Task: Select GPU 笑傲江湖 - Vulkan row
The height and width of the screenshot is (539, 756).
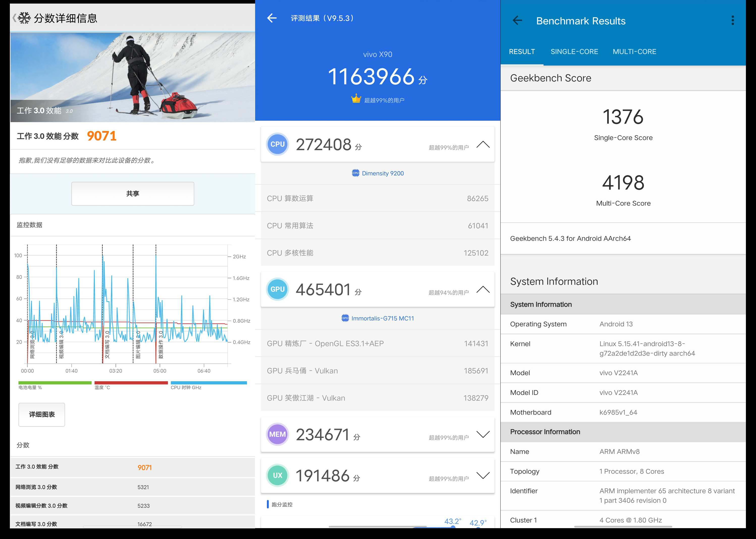Action: 377,398
